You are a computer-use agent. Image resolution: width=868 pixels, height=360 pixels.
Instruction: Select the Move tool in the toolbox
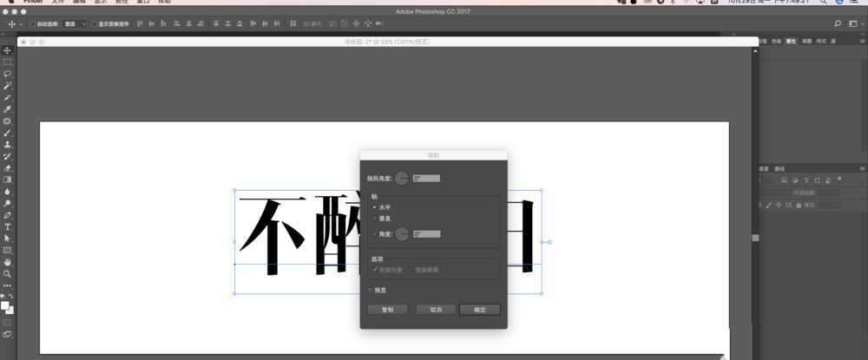[8, 51]
